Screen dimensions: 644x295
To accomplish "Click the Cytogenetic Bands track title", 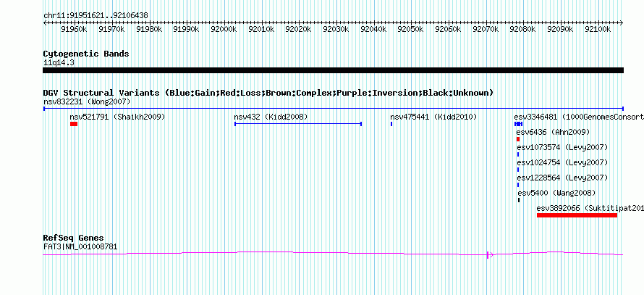I will (x=86, y=54).
